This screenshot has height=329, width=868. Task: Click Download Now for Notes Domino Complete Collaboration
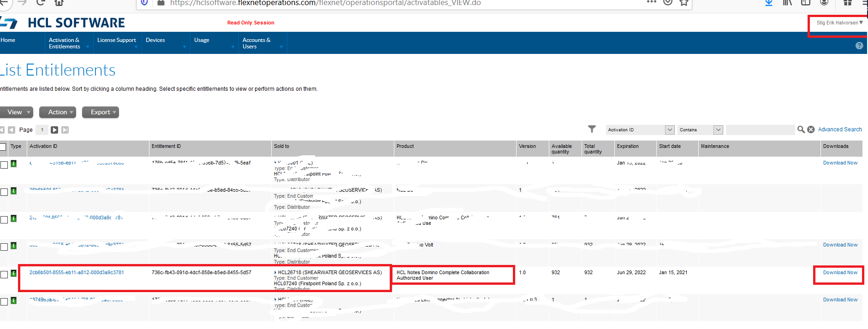[840, 273]
